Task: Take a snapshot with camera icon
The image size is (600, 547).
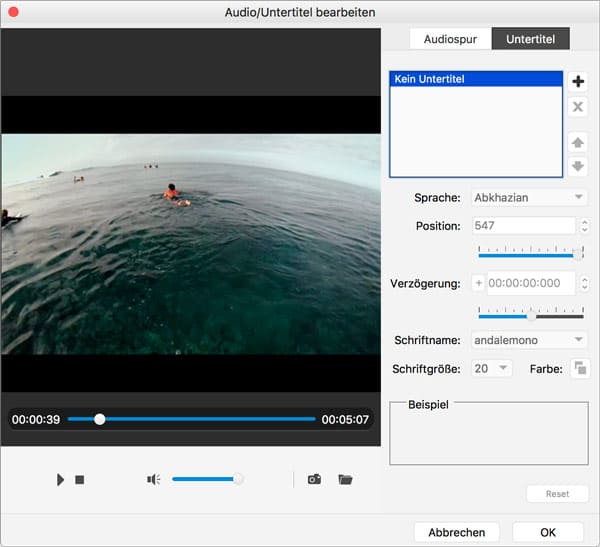Action: point(314,480)
